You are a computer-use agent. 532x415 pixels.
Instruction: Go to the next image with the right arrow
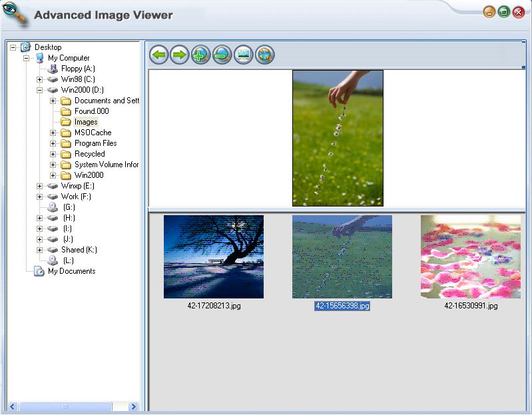point(180,55)
